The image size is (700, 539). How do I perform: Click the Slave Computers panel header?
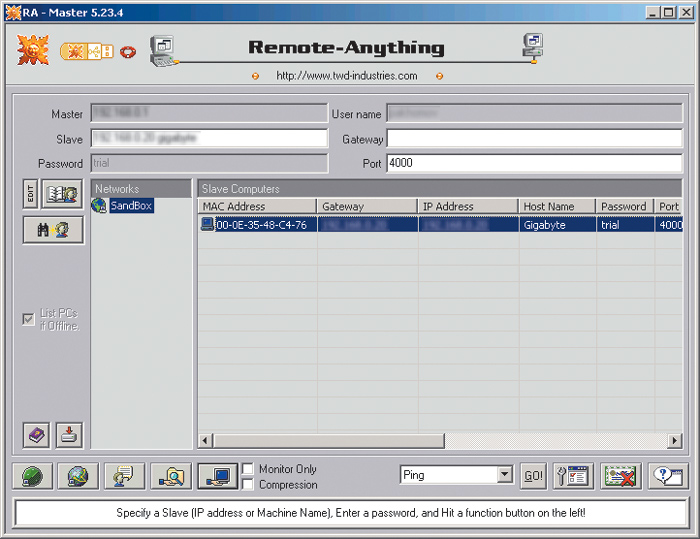click(440, 188)
